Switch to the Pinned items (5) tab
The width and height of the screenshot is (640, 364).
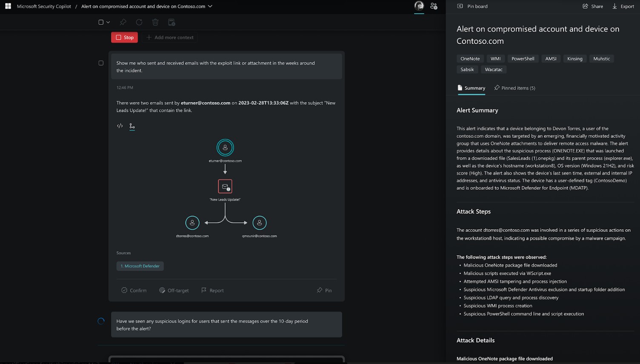pos(514,88)
